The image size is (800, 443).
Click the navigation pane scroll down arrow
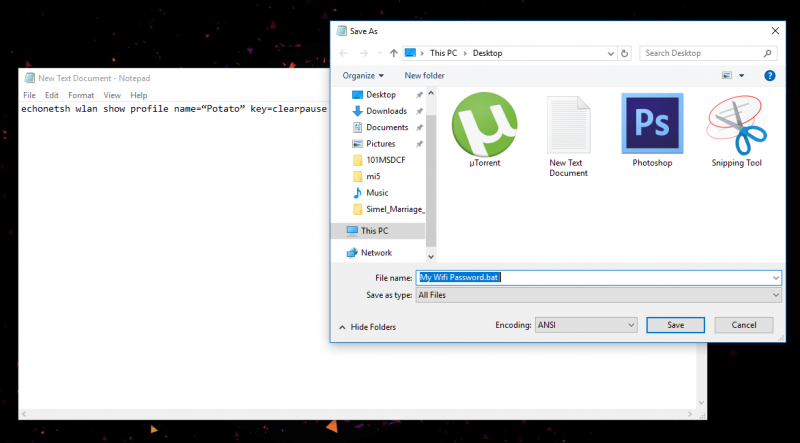click(x=431, y=257)
